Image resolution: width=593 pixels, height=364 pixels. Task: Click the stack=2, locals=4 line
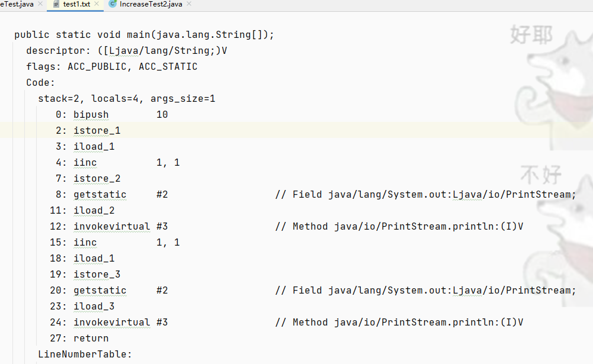pos(126,99)
